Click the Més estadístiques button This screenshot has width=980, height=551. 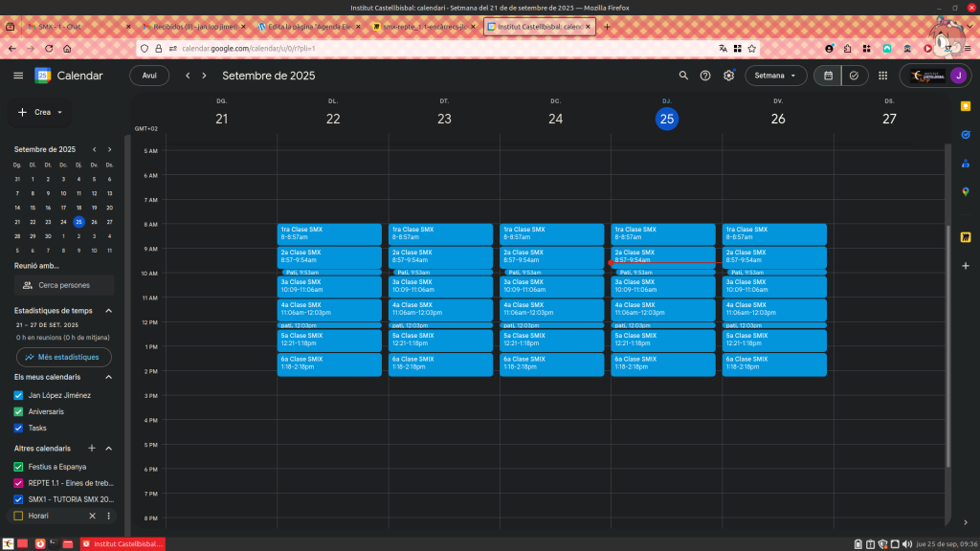63,357
